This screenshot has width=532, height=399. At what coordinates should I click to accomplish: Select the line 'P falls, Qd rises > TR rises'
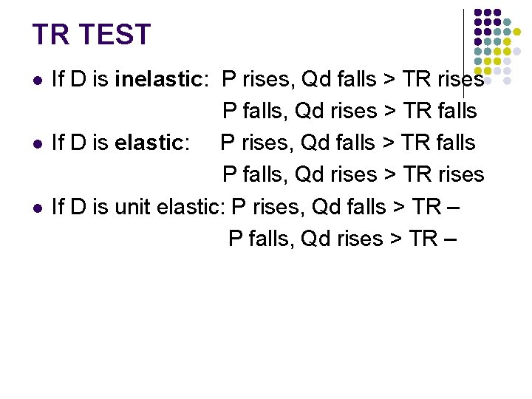coord(353,175)
